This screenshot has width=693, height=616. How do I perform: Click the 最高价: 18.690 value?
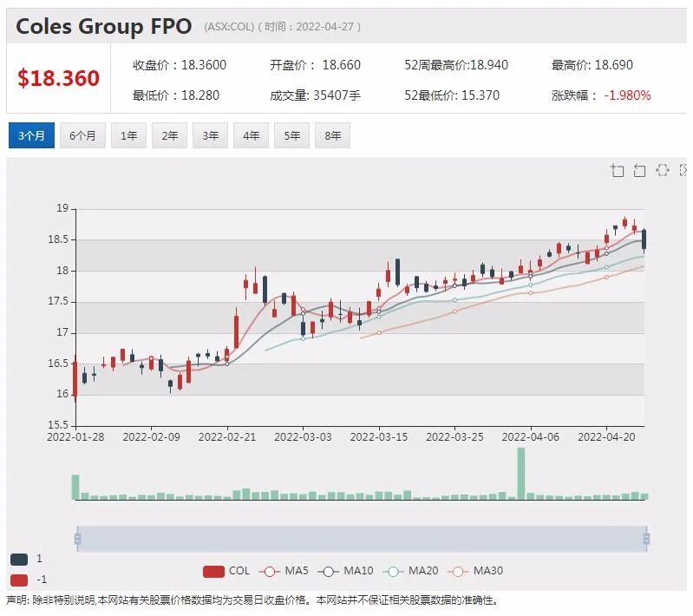pyautogui.click(x=592, y=65)
